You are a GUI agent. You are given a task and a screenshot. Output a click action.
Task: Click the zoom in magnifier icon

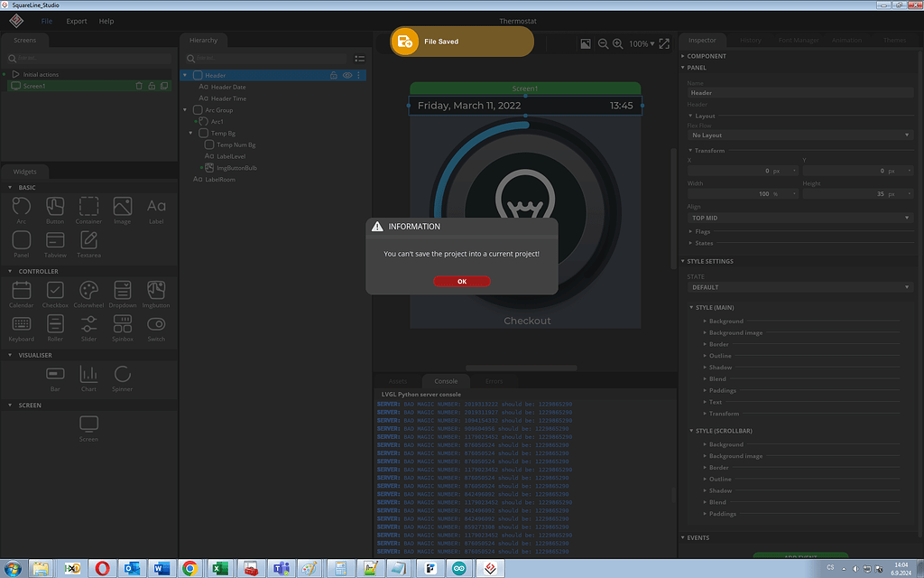pyautogui.click(x=617, y=43)
